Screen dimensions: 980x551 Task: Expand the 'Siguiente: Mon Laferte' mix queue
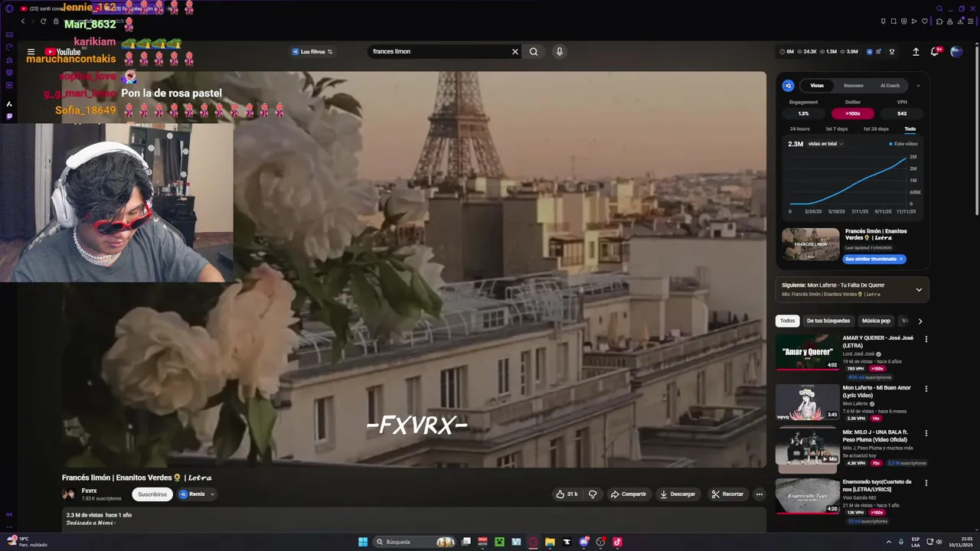(x=919, y=289)
